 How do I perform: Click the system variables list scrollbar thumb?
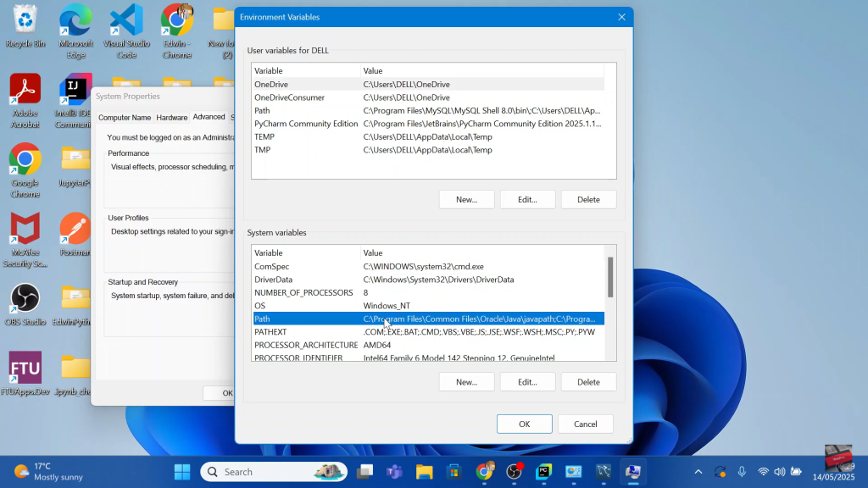tap(610, 277)
